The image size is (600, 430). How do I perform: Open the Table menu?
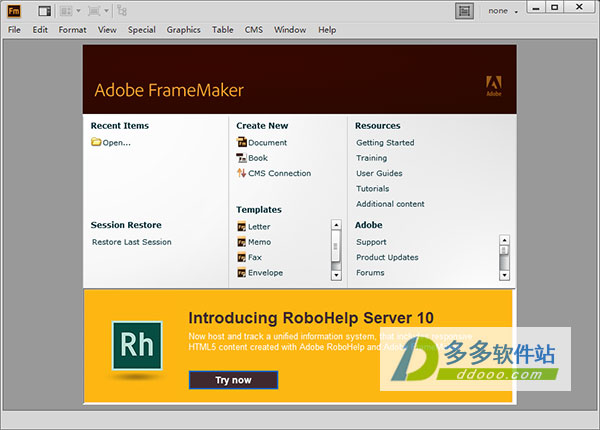(223, 29)
